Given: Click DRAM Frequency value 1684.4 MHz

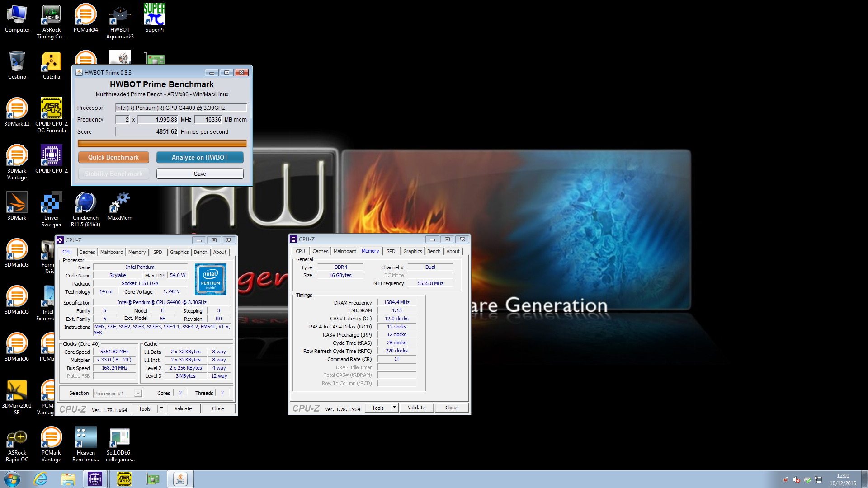Looking at the screenshot, I should point(396,302).
